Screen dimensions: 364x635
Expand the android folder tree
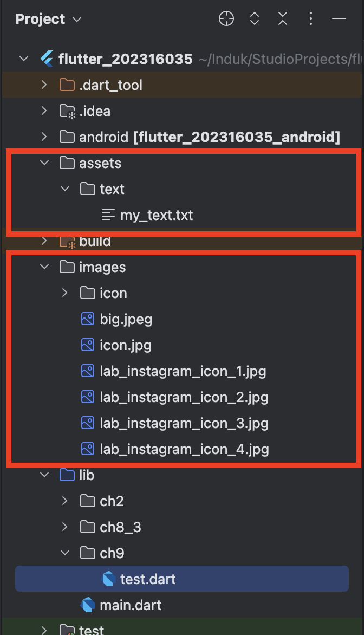point(44,137)
